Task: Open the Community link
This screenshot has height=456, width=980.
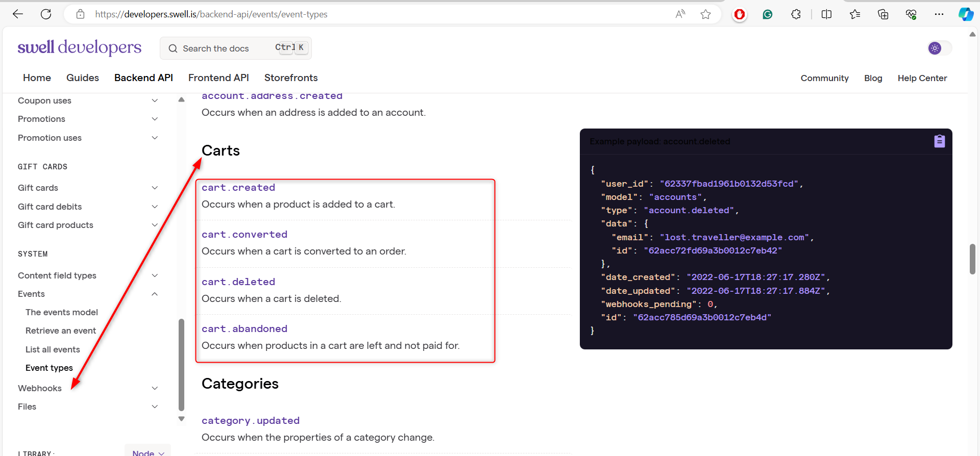Action: coord(824,78)
